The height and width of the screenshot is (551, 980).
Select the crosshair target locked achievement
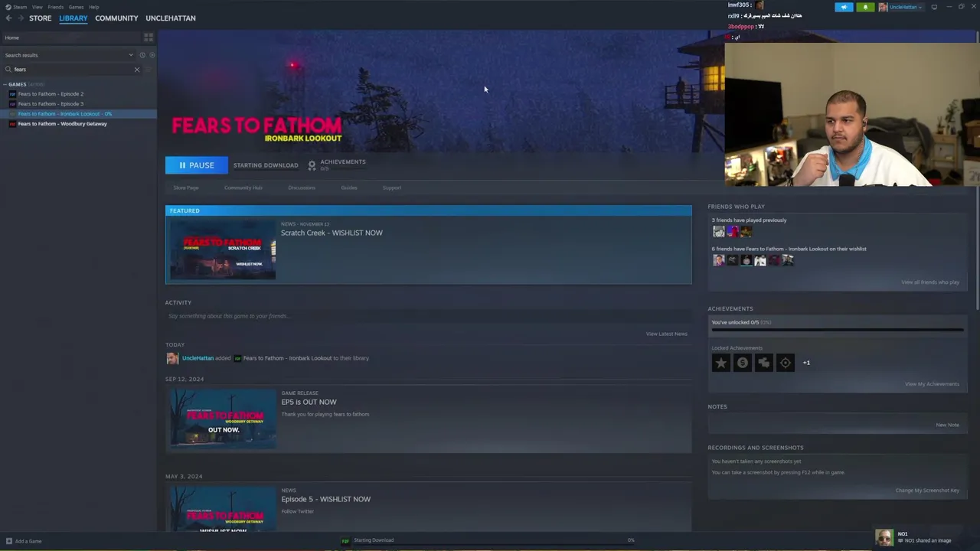pyautogui.click(x=786, y=363)
